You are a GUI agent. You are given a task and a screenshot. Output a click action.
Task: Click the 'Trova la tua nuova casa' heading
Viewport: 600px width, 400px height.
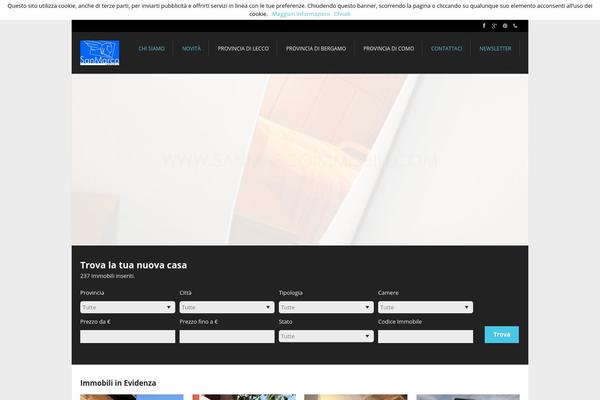coord(134,265)
